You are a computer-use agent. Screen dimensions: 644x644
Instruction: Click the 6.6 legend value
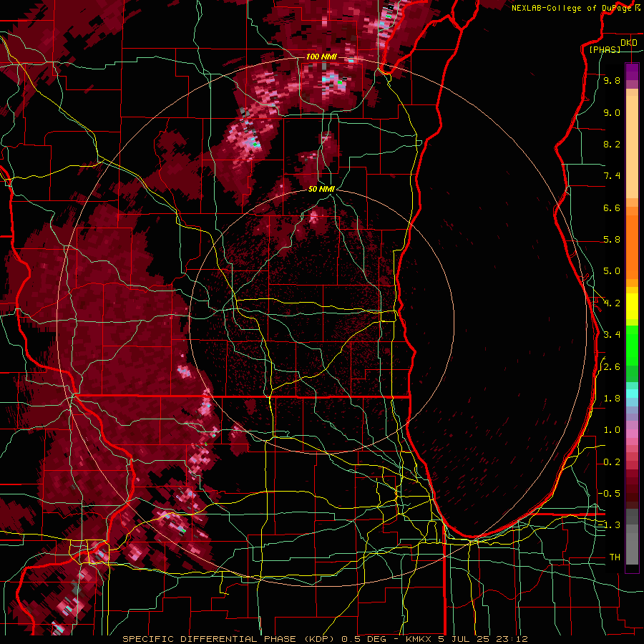612,208
